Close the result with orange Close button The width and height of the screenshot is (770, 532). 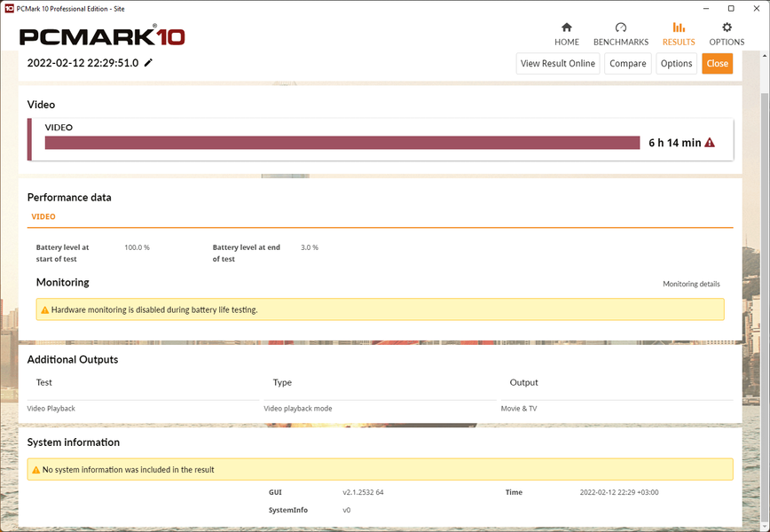click(717, 63)
